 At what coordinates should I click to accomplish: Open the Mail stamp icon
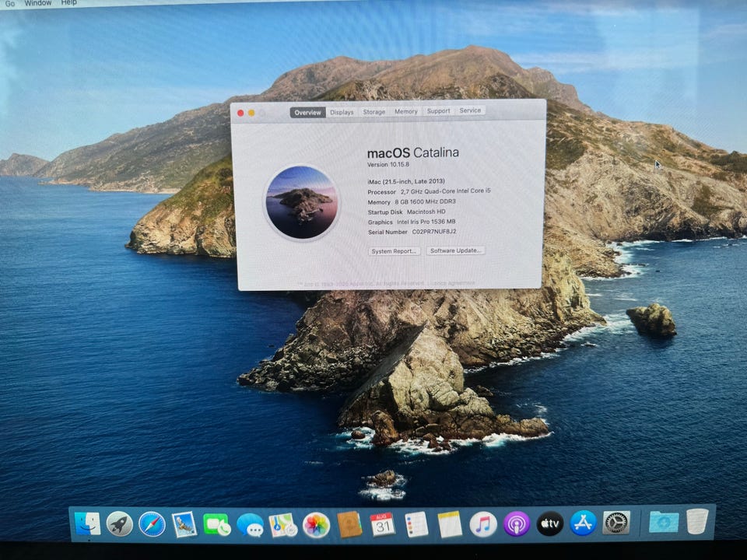(x=184, y=524)
